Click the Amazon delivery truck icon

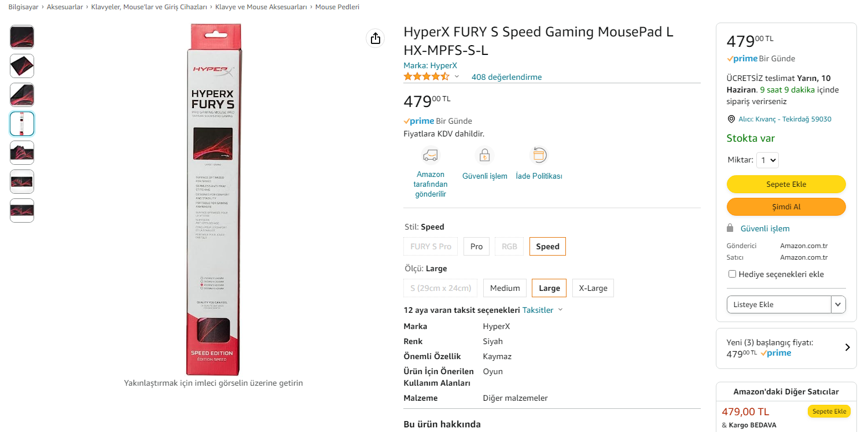pyautogui.click(x=431, y=155)
